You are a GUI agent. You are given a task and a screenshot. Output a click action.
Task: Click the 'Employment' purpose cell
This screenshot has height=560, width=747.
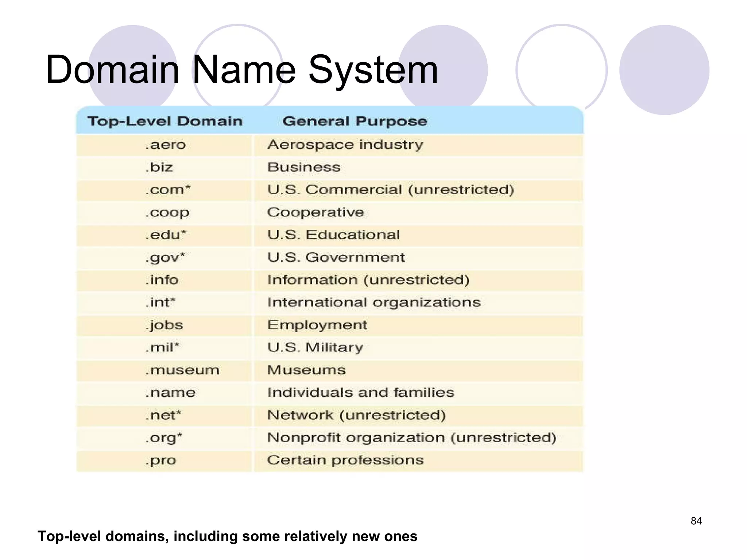(x=419, y=326)
